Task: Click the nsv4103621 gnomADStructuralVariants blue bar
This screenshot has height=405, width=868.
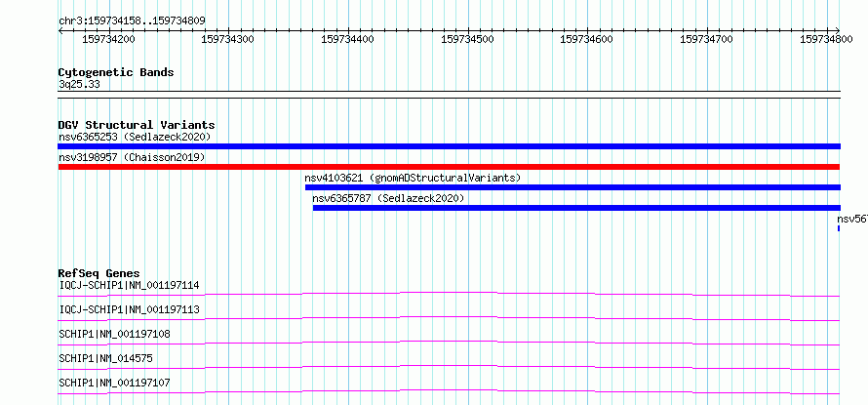Action: tap(572, 187)
